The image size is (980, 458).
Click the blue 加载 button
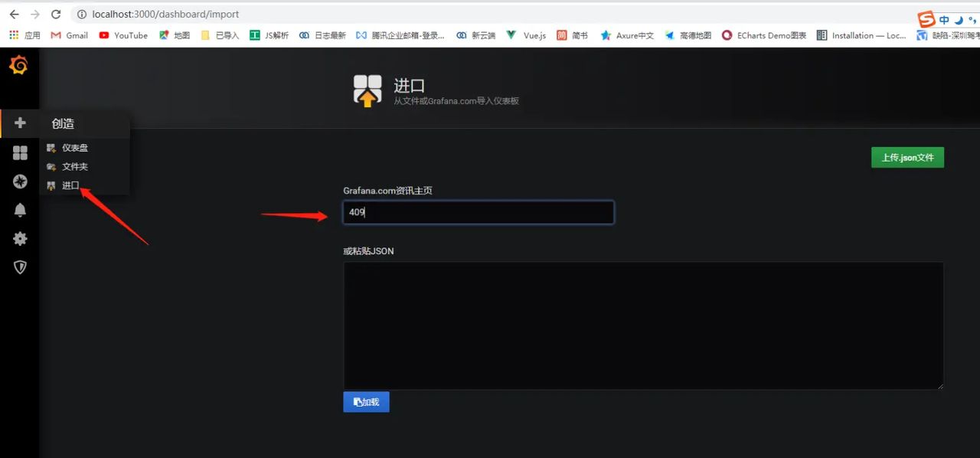(x=366, y=401)
